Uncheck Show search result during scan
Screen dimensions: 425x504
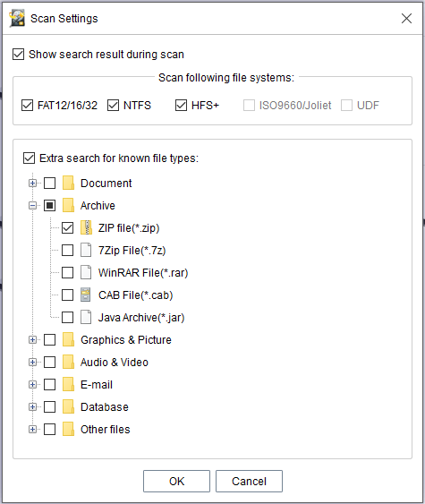pyautogui.click(x=18, y=55)
